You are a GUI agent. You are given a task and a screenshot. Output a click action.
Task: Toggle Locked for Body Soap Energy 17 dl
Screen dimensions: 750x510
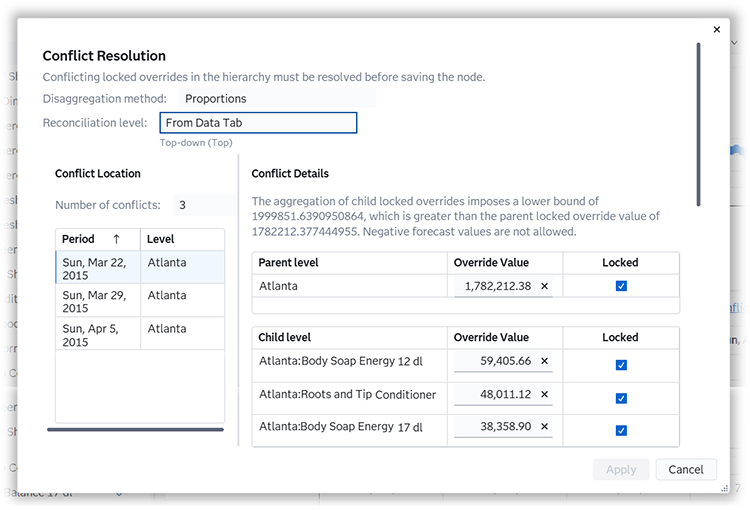pyautogui.click(x=621, y=431)
